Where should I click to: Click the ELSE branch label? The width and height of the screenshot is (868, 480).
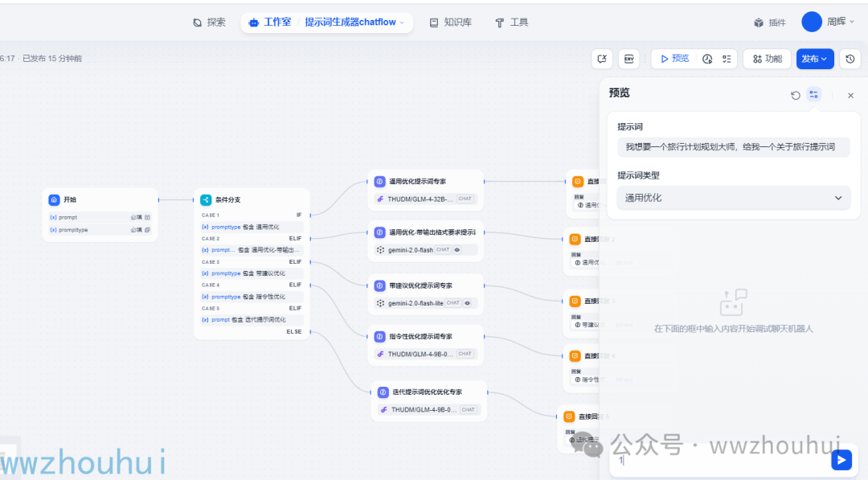pyautogui.click(x=294, y=331)
